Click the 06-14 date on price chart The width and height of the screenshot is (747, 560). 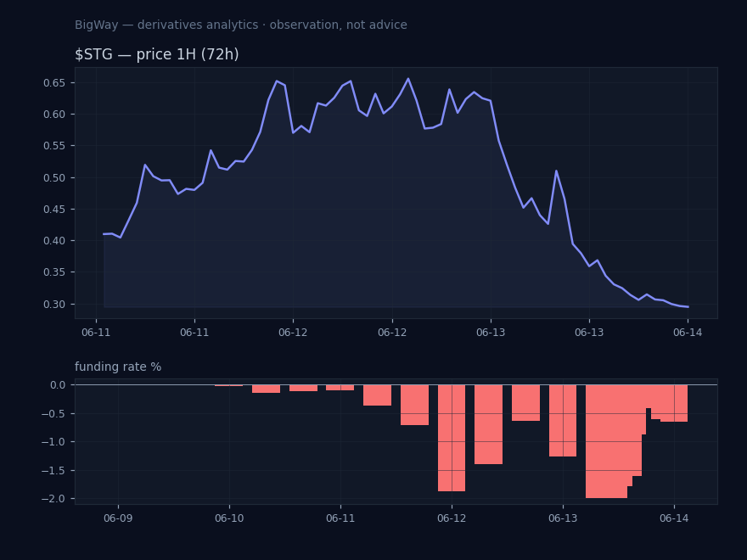[x=688, y=333]
